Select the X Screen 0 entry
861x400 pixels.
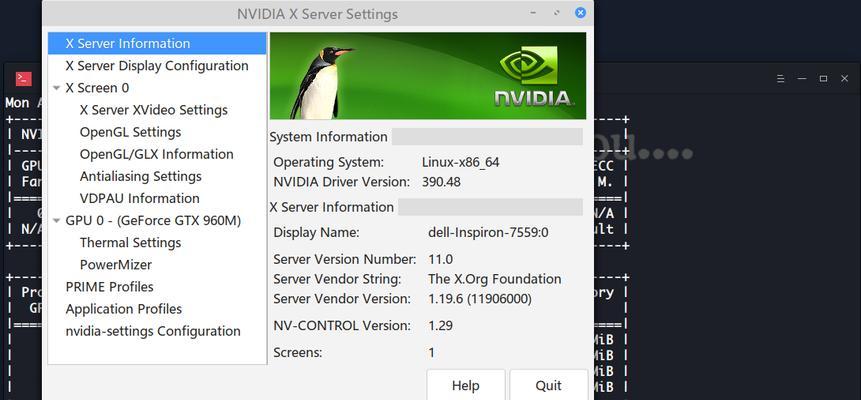click(x=98, y=88)
